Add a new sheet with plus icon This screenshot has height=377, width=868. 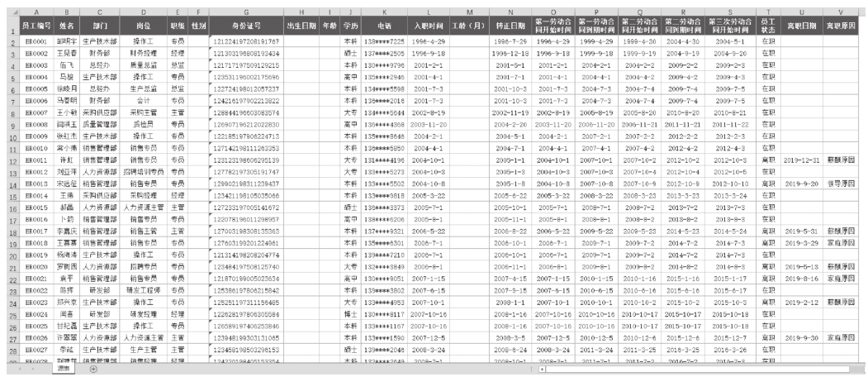[93, 370]
